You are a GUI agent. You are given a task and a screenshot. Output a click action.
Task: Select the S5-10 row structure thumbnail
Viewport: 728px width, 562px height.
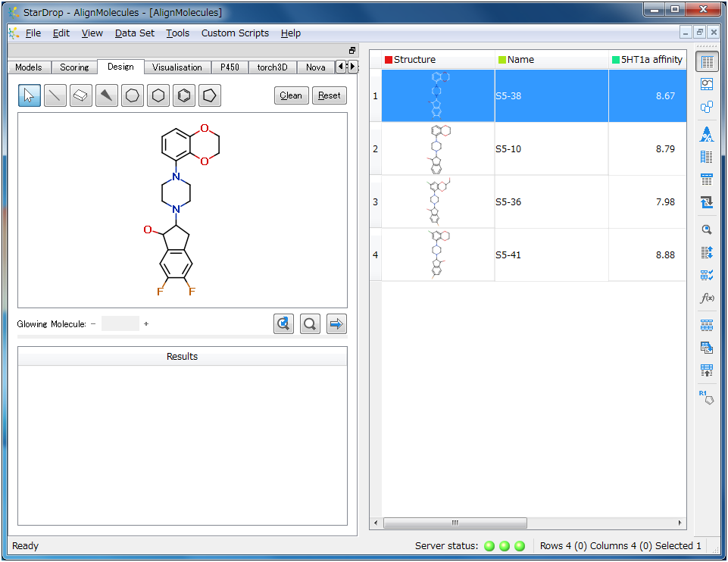438,149
